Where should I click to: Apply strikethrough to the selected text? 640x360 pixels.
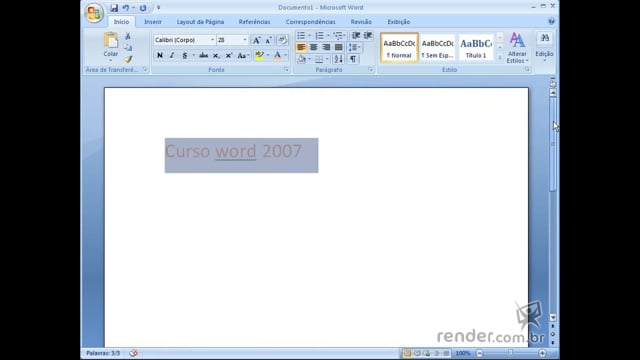[x=203, y=56]
